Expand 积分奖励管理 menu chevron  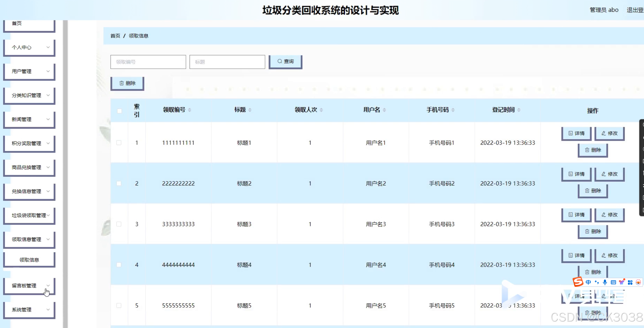[48, 143]
